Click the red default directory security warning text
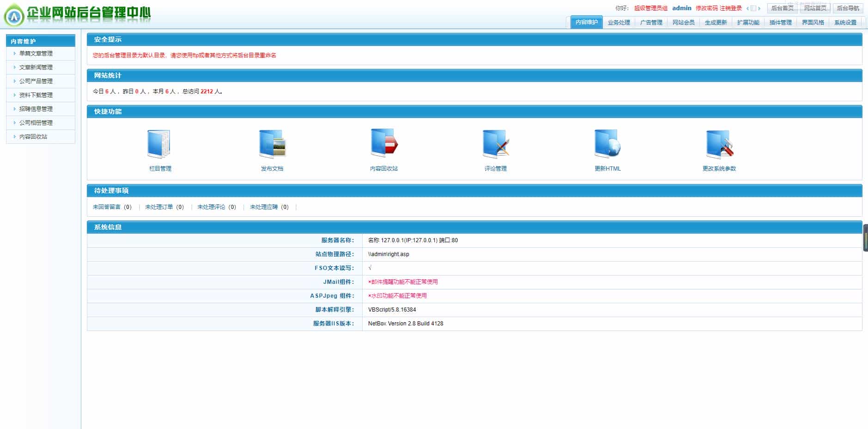Viewport: 868px width, 429px height. click(184, 55)
